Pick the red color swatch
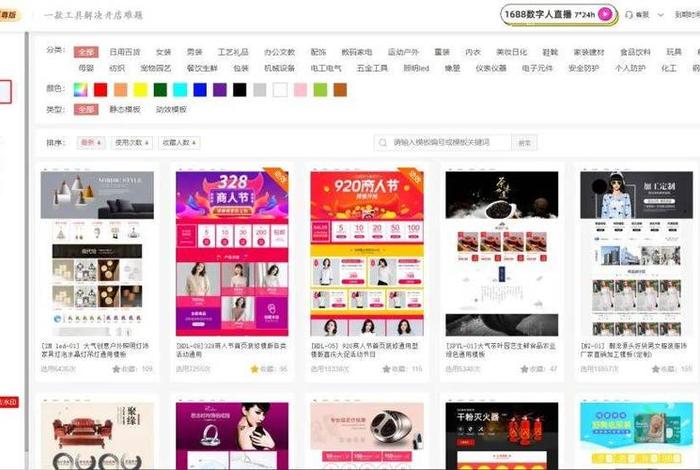The image size is (700, 470). (101, 90)
